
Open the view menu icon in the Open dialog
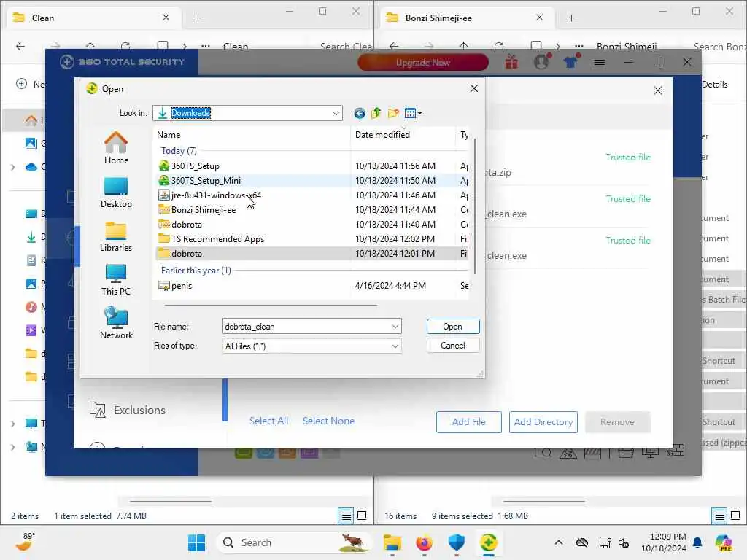point(413,113)
